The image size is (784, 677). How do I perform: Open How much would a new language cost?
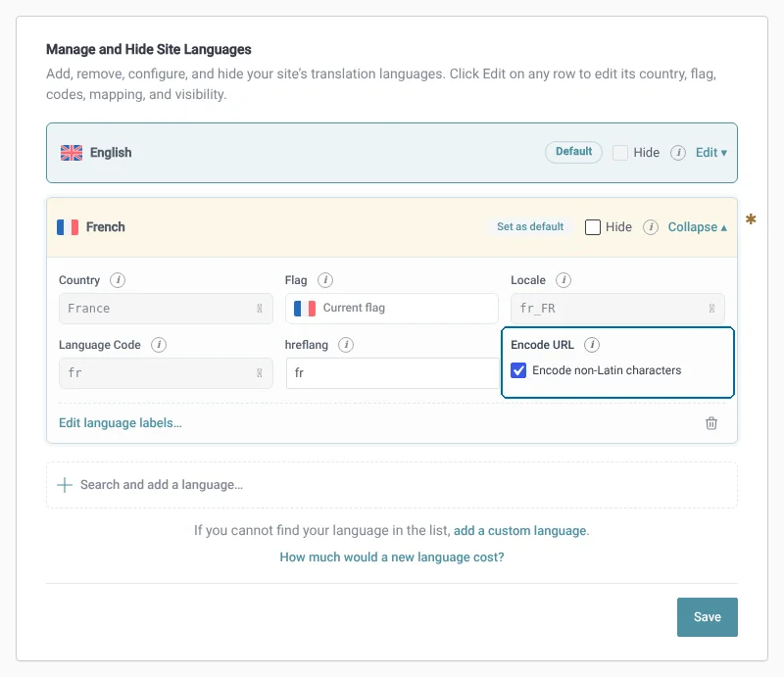392,557
